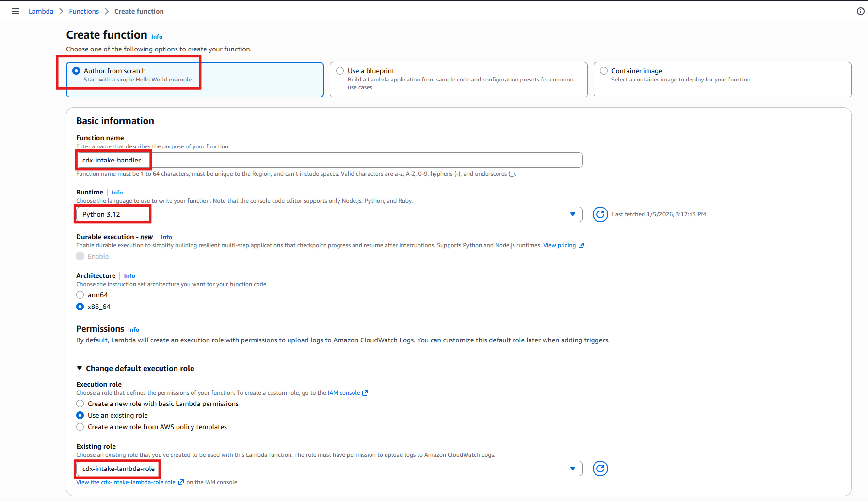This screenshot has width=868, height=502.
Task: Open the IAM console external link
Action: click(344, 393)
